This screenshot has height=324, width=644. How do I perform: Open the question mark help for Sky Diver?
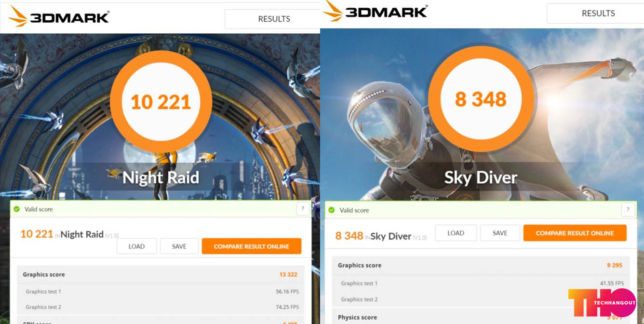coord(628,210)
